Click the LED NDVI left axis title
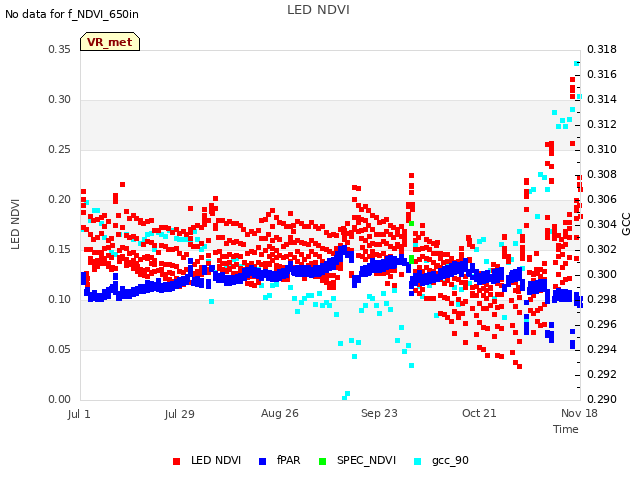 pyautogui.click(x=15, y=224)
